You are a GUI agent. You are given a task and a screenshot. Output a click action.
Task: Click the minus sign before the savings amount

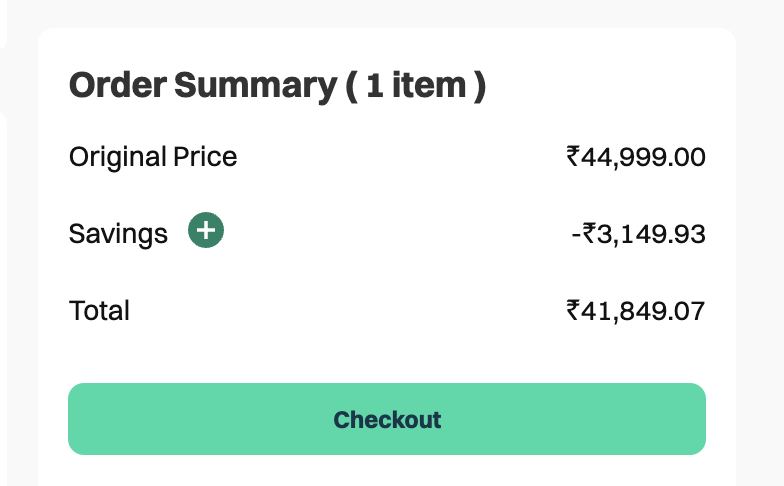click(x=576, y=235)
